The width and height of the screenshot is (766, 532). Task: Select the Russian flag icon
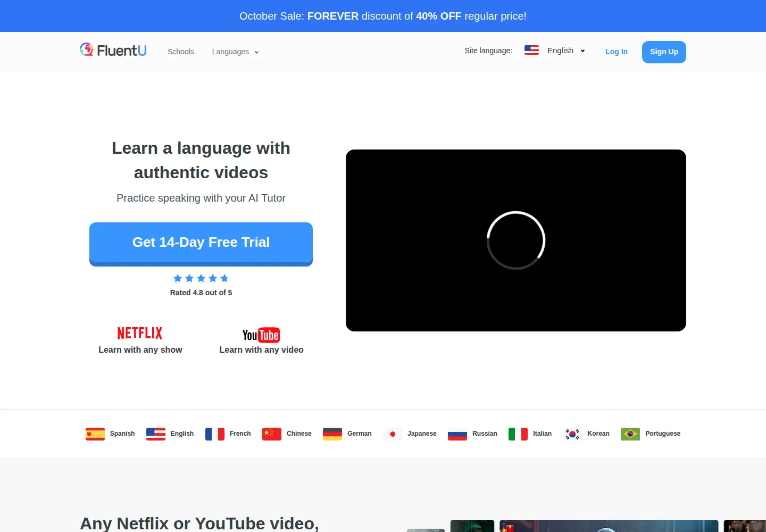tap(457, 434)
